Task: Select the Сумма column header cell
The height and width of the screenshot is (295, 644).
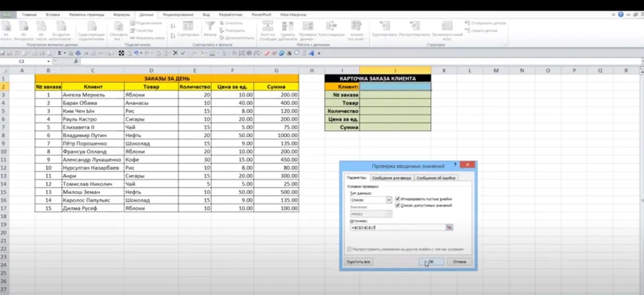Action: (276, 87)
